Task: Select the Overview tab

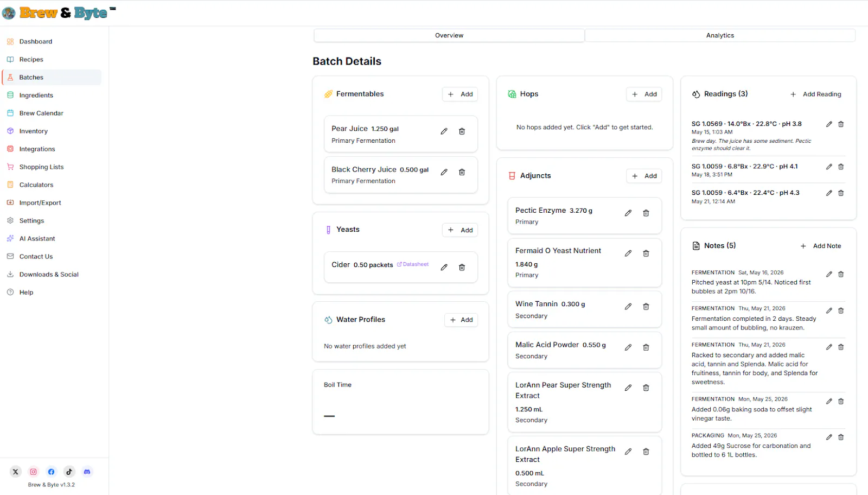Action: [449, 35]
